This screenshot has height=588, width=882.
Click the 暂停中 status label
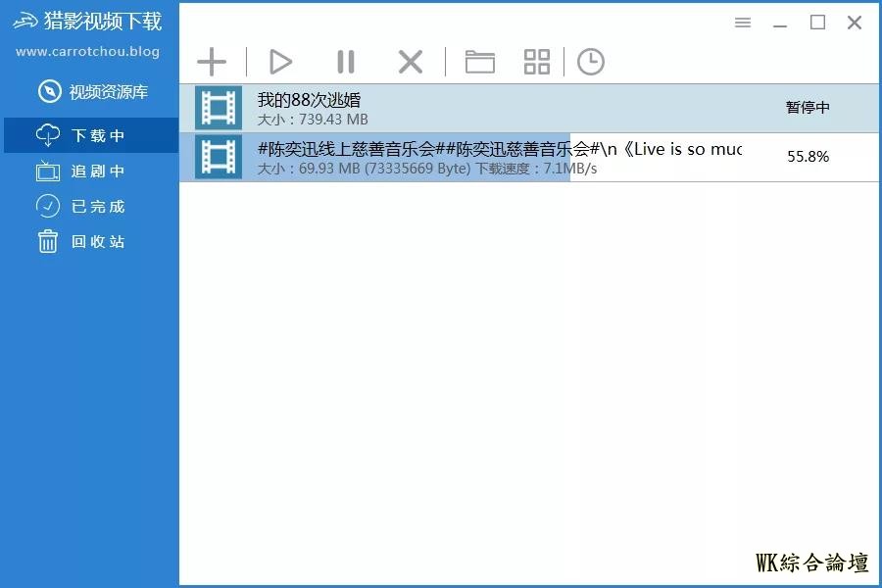pos(808,108)
